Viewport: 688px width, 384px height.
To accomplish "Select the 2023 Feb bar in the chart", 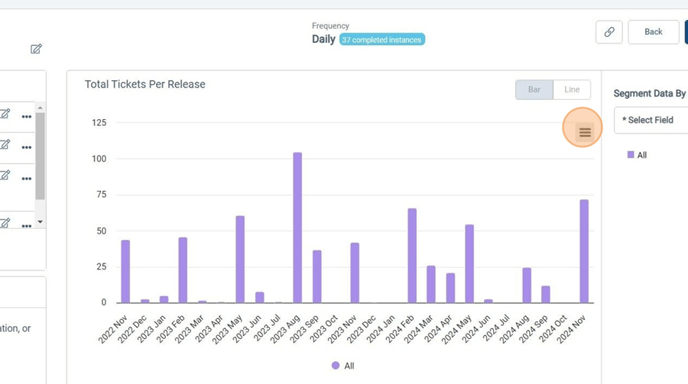I will tap(183, 270).
